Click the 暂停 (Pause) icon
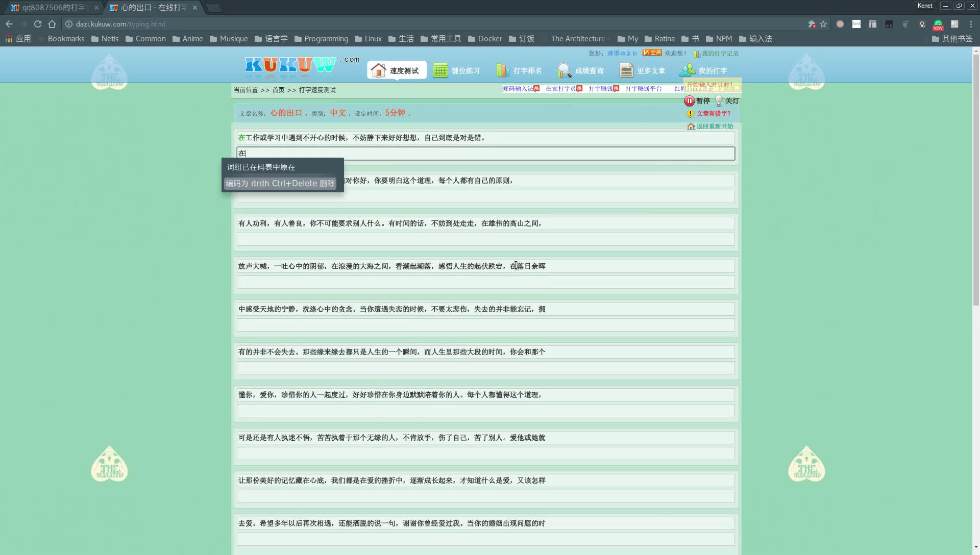The height and width of the screenshot is (555, 980). coord(689,101)
